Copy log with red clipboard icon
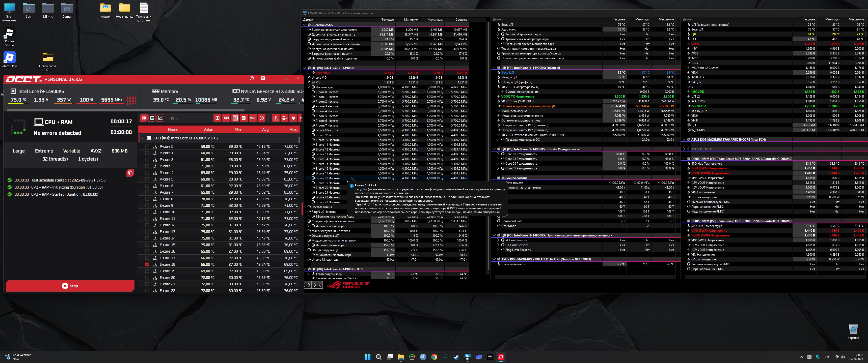 [x=130, y=173]
